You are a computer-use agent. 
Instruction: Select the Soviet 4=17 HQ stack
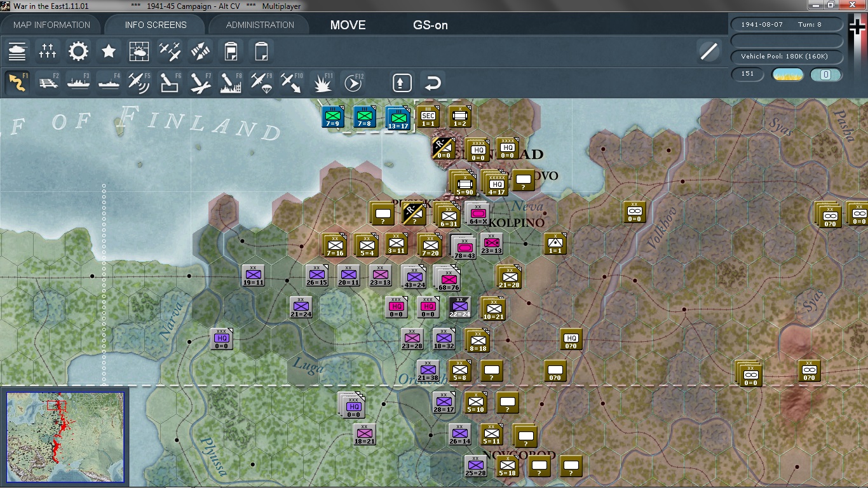click(495, 183)
